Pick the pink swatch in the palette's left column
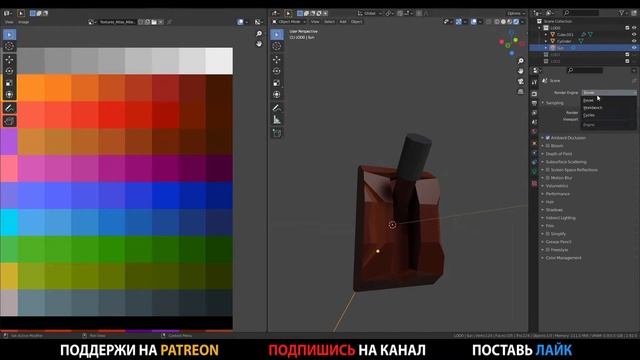 point(9,169)
